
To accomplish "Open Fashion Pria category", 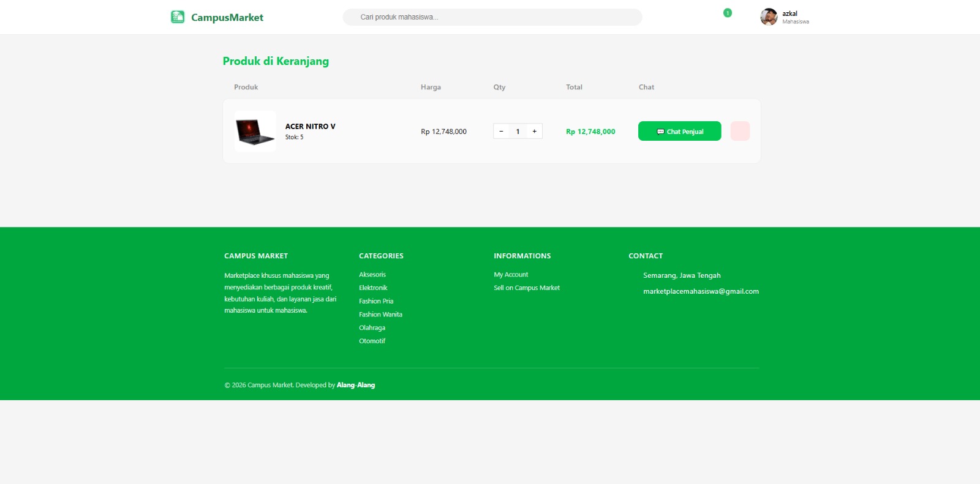I will tap(376, 301).
